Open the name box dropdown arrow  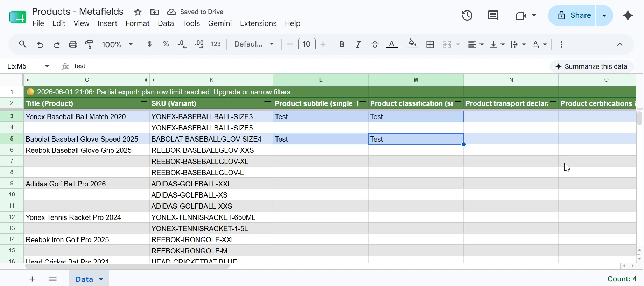pyautogui.click(x=47, y=66)
